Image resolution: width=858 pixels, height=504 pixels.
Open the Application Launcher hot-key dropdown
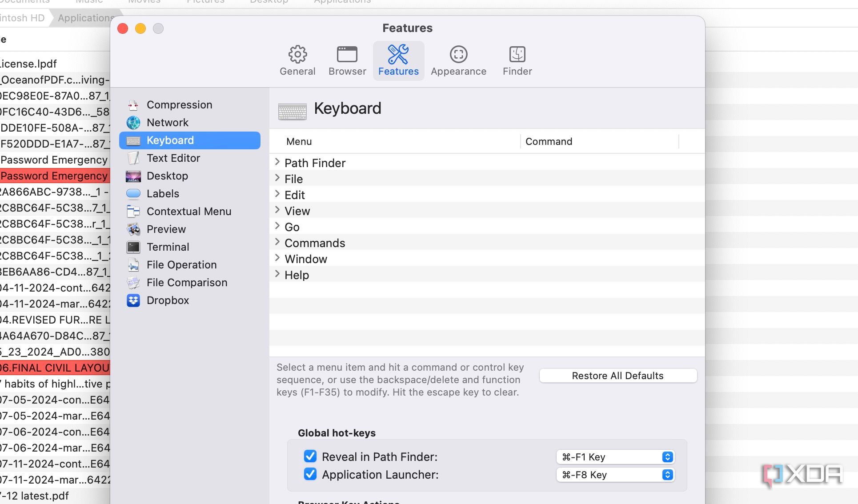pyautogui.click(x=615, y=475)
